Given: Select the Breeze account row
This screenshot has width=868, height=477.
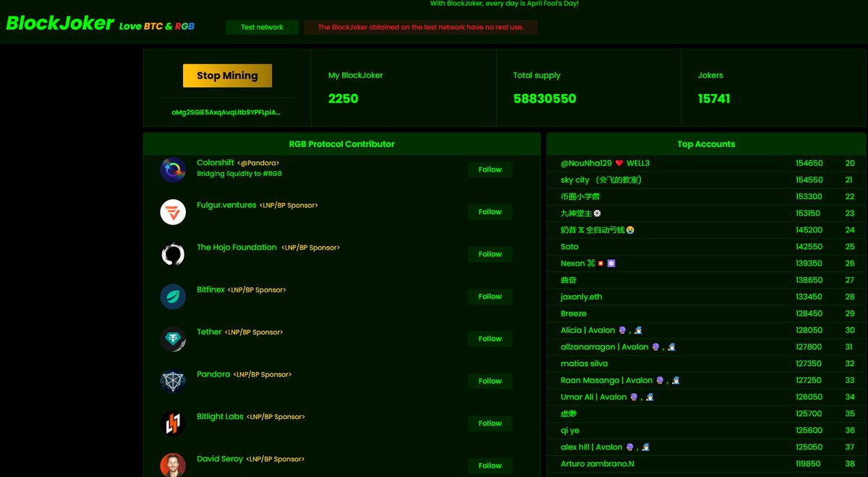Looking at the screenshot, I should point(707,313).
